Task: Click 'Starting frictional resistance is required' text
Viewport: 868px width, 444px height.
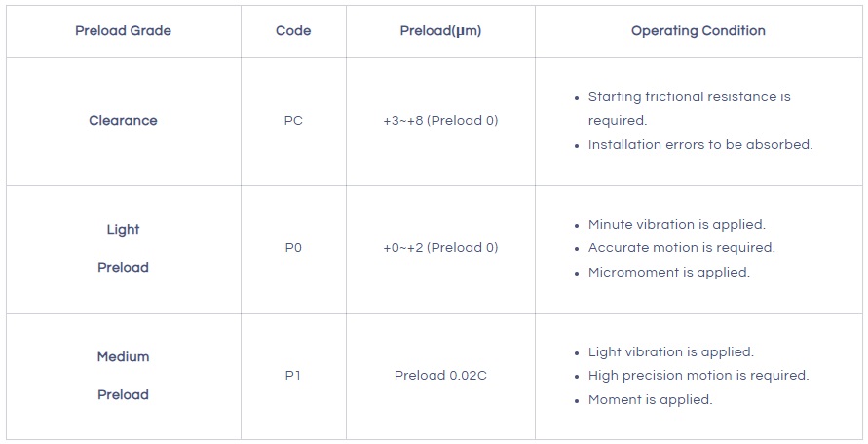Action: pyautogui.click(x=689, y=108)
